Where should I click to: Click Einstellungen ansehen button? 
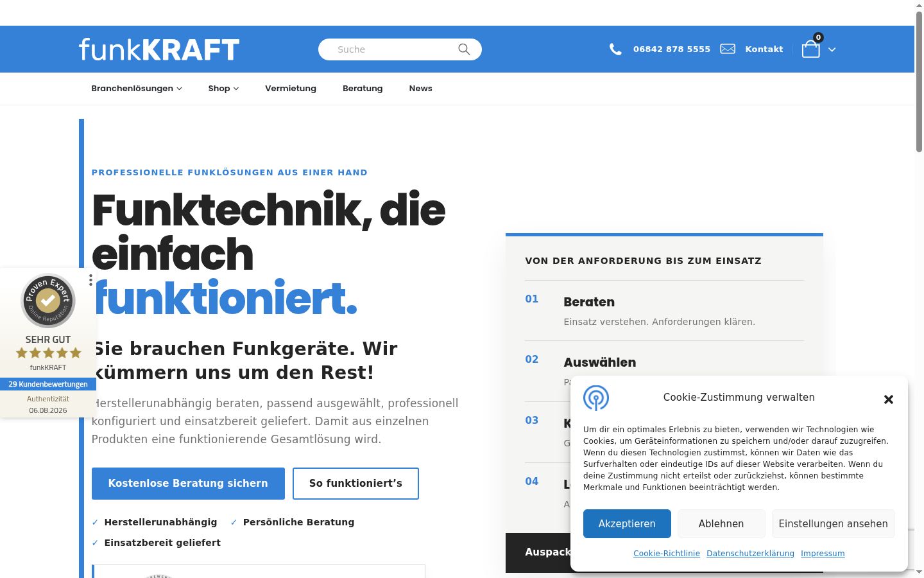click(x=834, y=524)
